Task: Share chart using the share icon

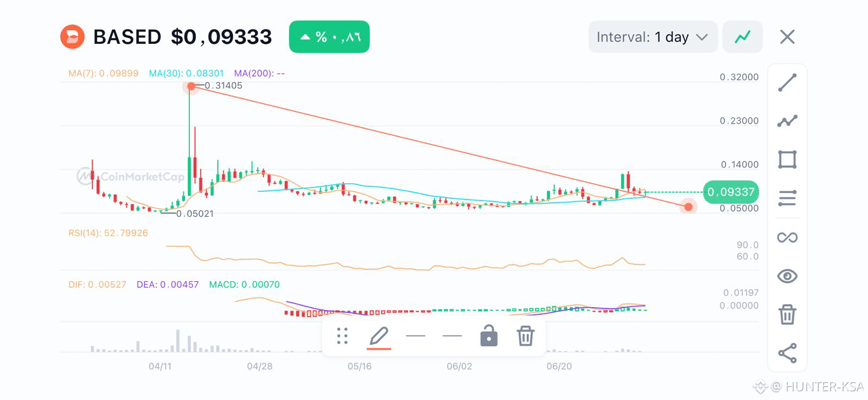Action: point(787,353)
